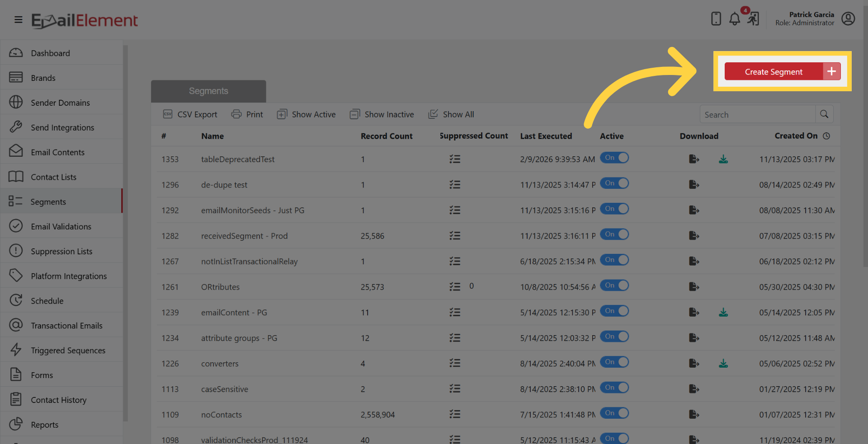Image resolution: width=868 pixels, height=444 pixels.
Task: Click green download icon for emailContent - PG
Action: 723,312
